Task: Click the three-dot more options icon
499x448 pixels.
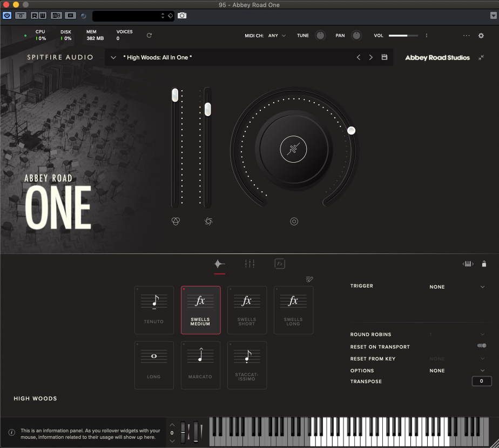Action: click(x=467, y=36)
